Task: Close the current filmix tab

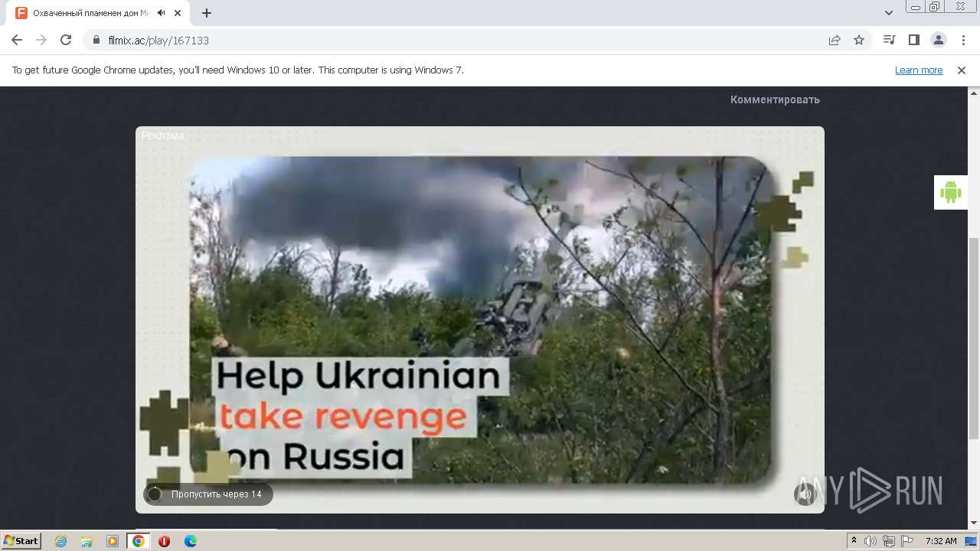Action: click(178, 13)
